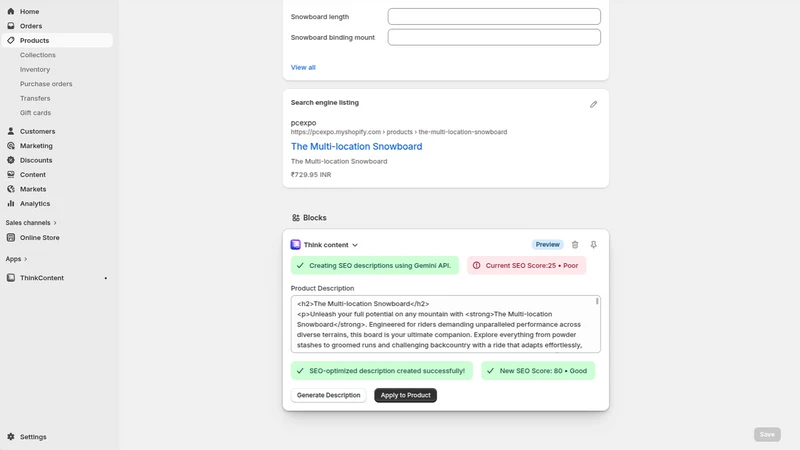Open Collections in the sidebar
The image size is (800, 450).
pyautogui.click(x=38, y=55)
